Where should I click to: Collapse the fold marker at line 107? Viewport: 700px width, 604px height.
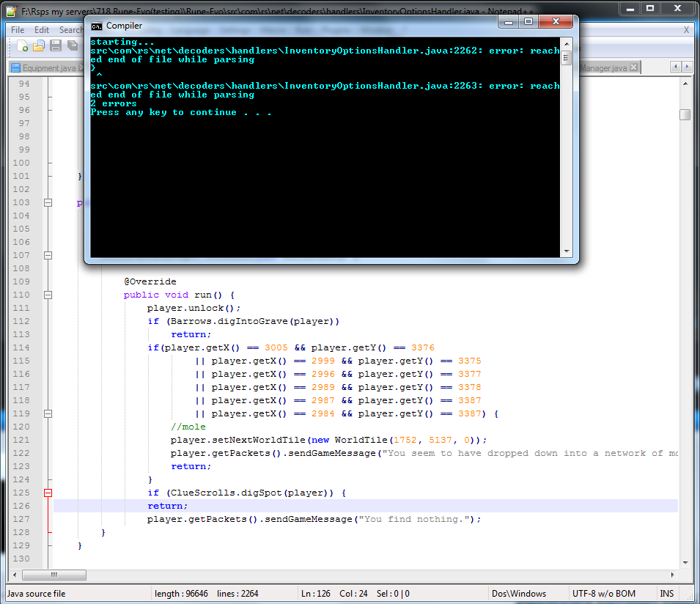tap(48, 255)
